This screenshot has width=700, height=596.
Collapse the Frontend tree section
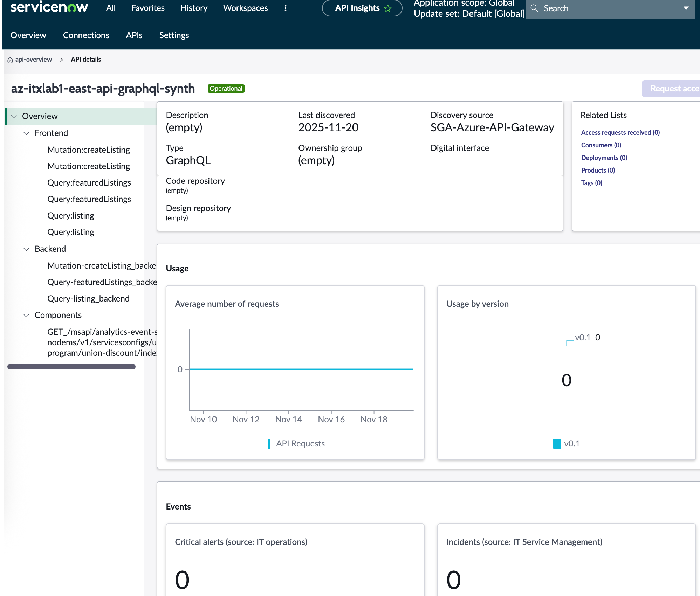click(26, 133)
